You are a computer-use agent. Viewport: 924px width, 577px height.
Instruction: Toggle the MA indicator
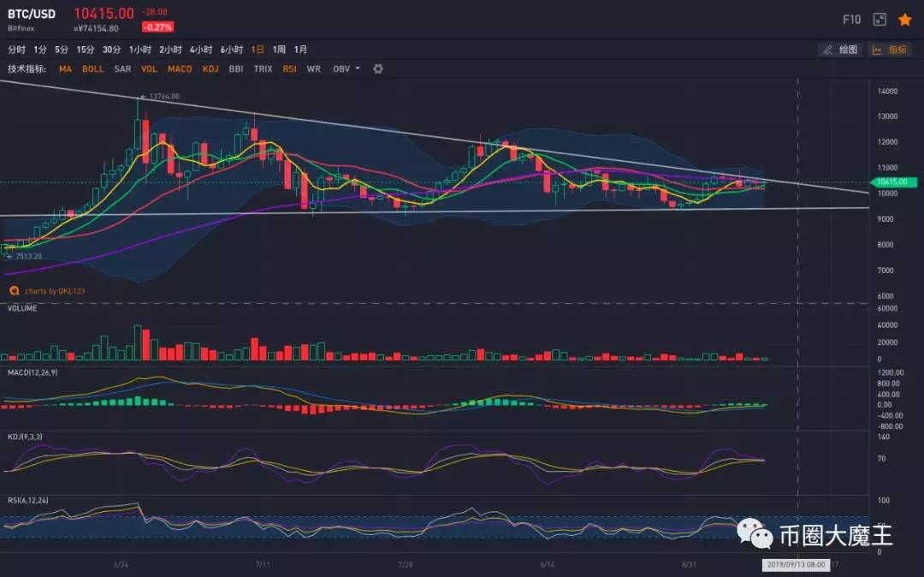(65, 68)
